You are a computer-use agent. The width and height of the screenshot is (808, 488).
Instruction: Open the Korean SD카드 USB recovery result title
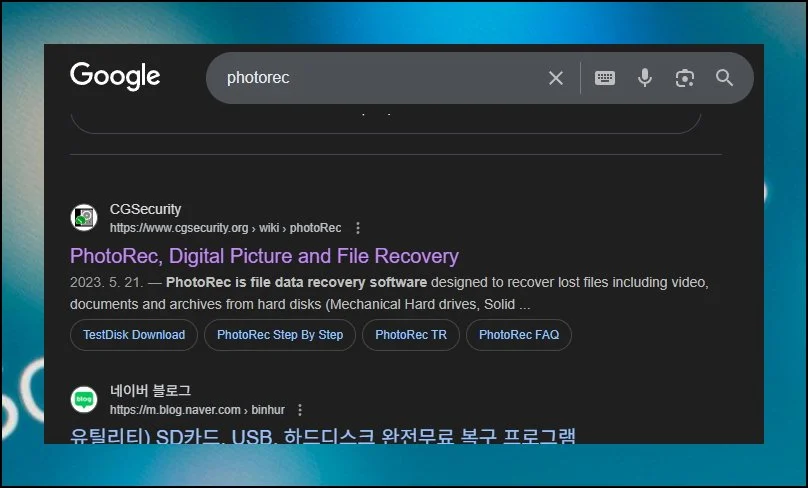coord(323,436)
